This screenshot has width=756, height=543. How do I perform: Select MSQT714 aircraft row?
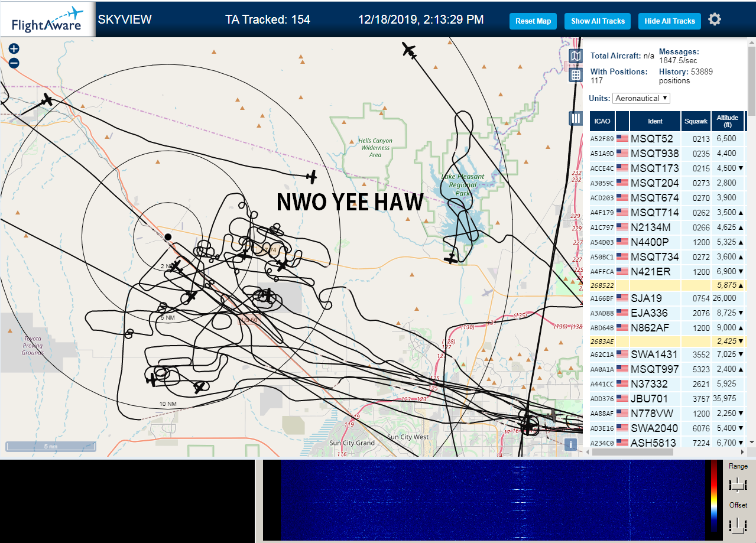pos(668,212)
